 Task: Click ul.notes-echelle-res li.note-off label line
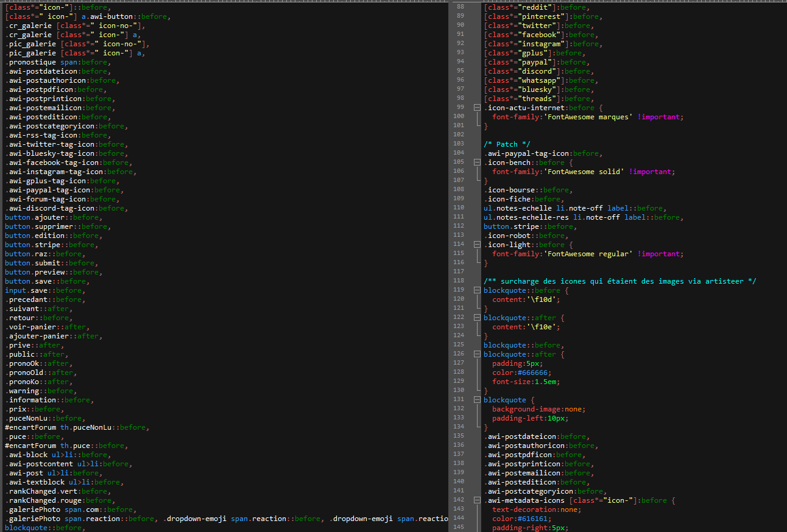coord(584,217)
